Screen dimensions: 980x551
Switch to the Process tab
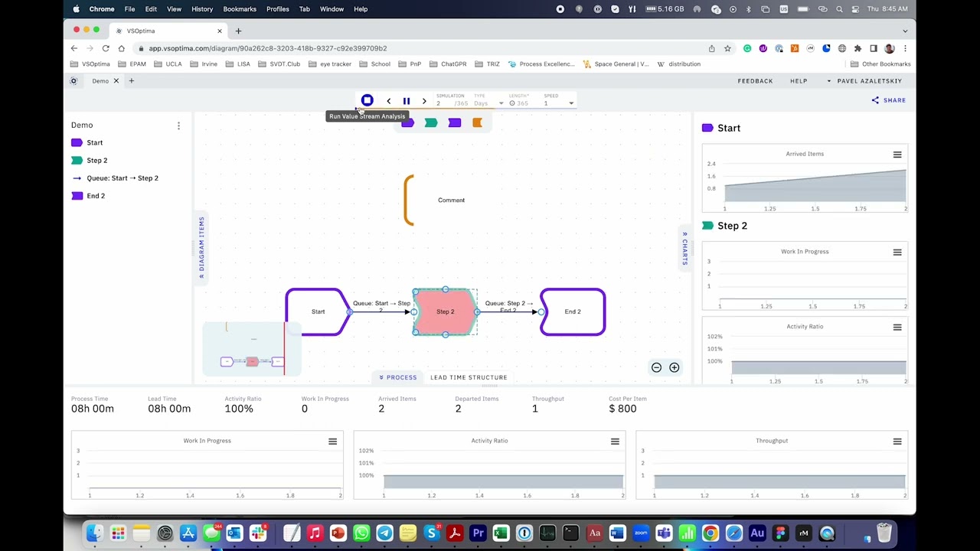click(398, 377)
